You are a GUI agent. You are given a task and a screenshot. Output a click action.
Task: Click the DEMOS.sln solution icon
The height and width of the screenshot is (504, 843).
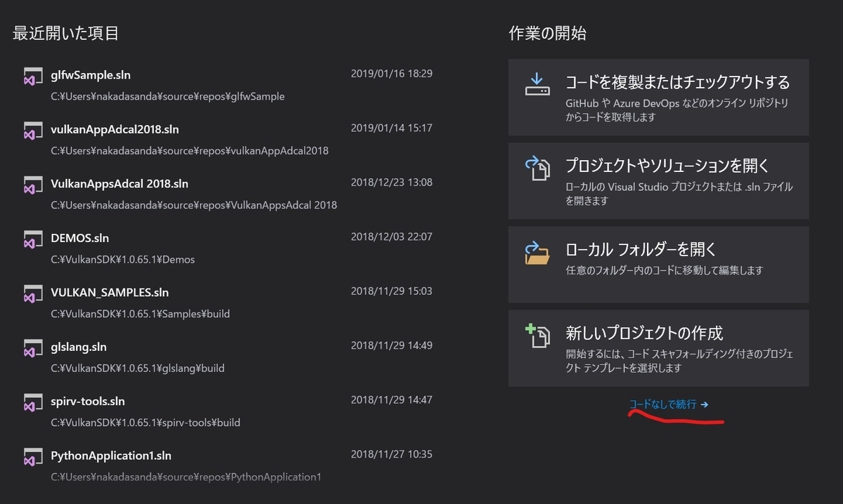point(33,239)
